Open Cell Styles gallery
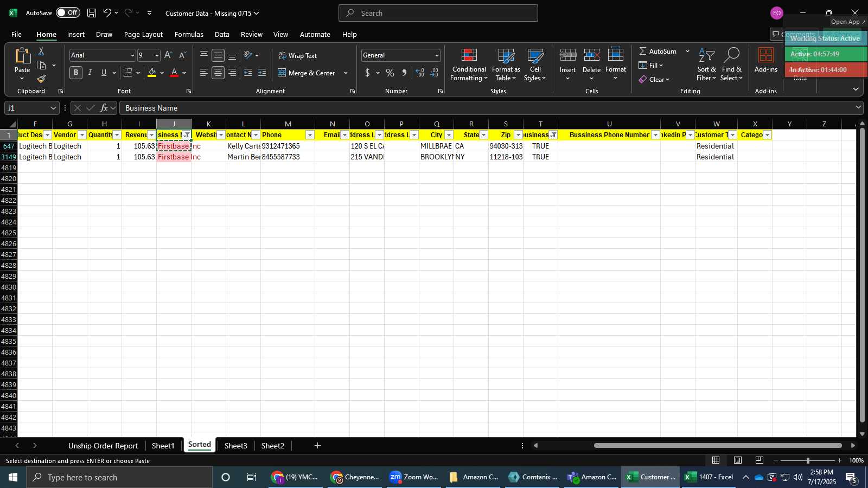 (535, 65)
